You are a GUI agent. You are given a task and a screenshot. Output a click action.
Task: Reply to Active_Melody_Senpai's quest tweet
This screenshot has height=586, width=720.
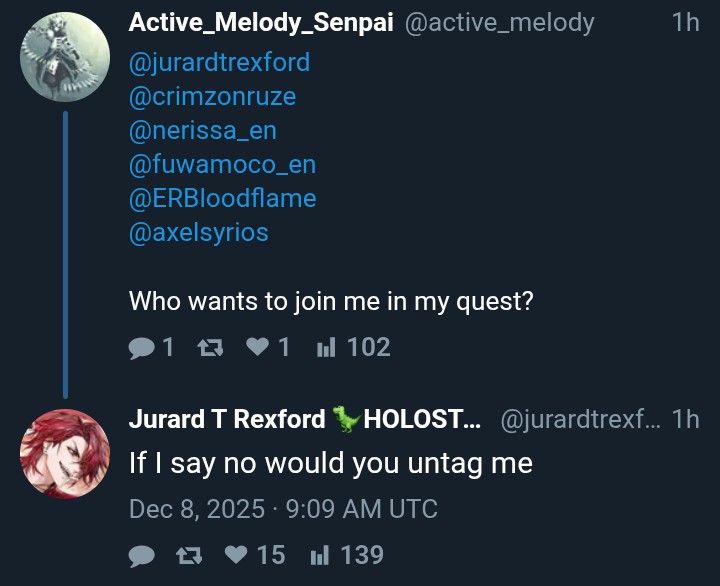click(x=145, y=347)
